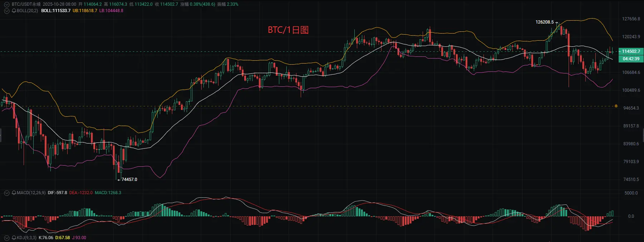Click the amplitude value 2.33%
Viewport: 644px width, 242px height.
(x=232, y=4)
